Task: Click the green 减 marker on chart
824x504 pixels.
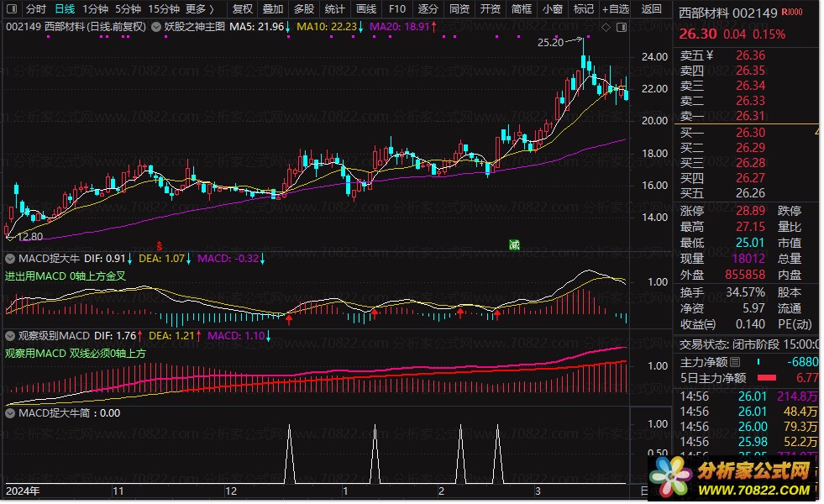Action: (x=514, y=245)
